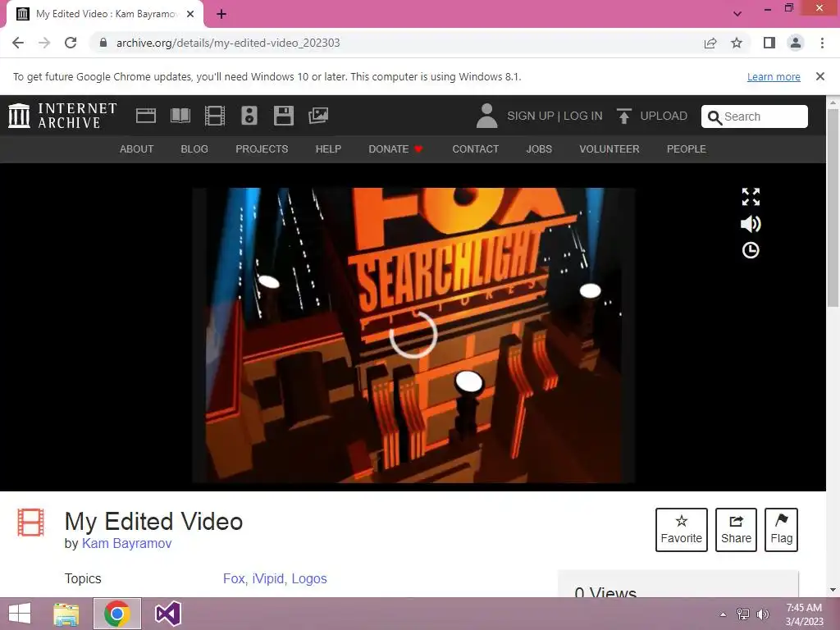The height and width of the screenshot is (630, 840).
Task: Click the user avatar icon
Action: coord(487,116)
